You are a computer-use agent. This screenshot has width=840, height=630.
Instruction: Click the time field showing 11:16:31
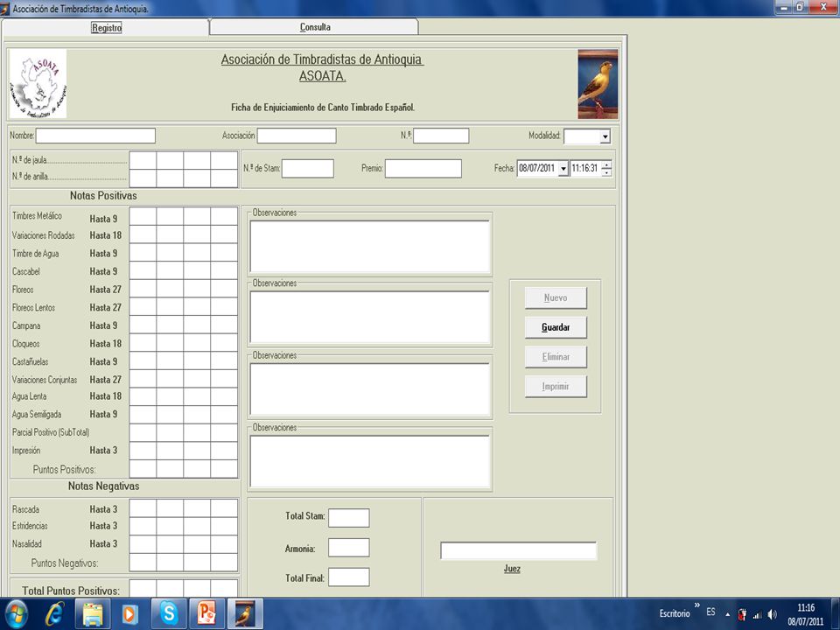pos(585,168)
